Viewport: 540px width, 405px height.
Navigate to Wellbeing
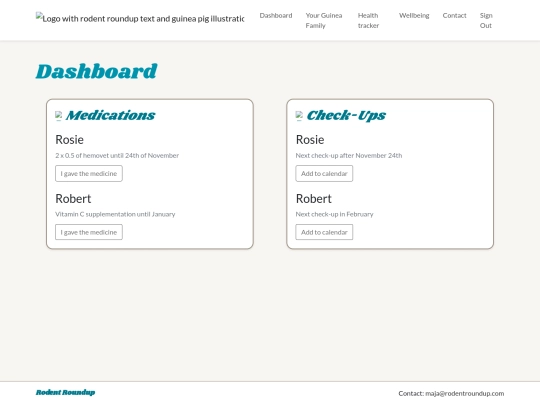(x=414, y=15)
